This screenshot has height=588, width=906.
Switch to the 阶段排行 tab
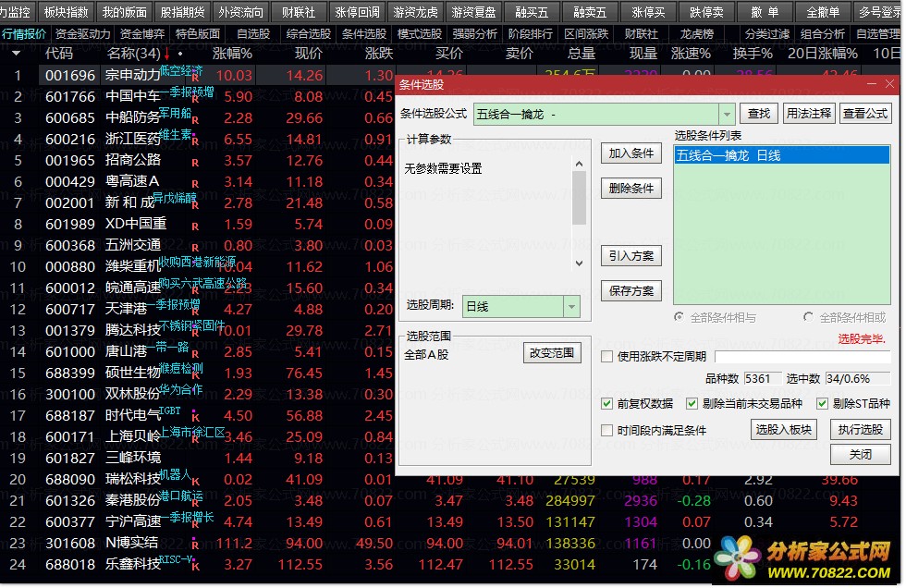click(x=531, y=34)
